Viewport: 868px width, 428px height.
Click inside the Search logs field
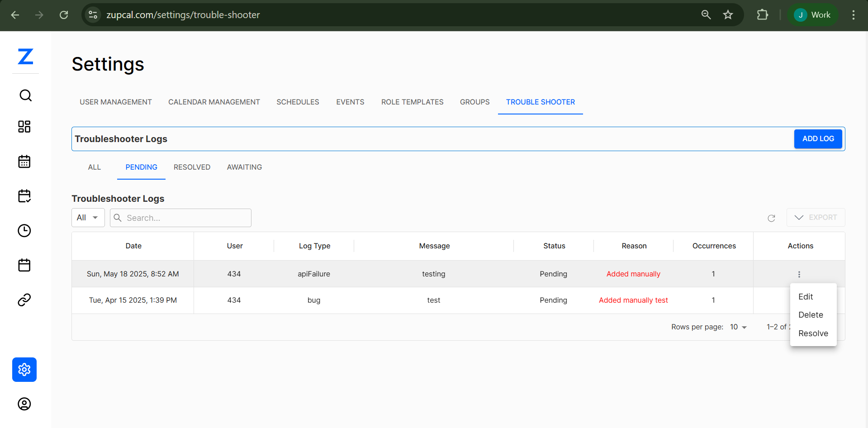click(180, 218)
